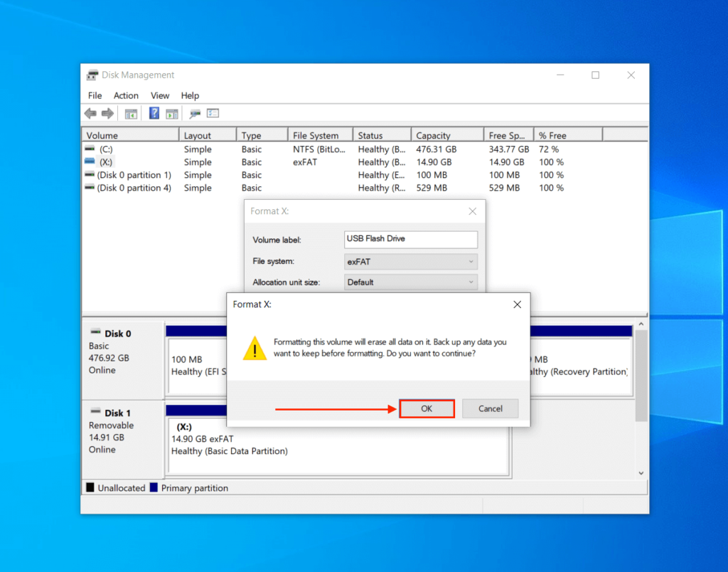Open the Properties checklist toolbar icon
This screenshot has width=728, height=572.
(213, 113)
